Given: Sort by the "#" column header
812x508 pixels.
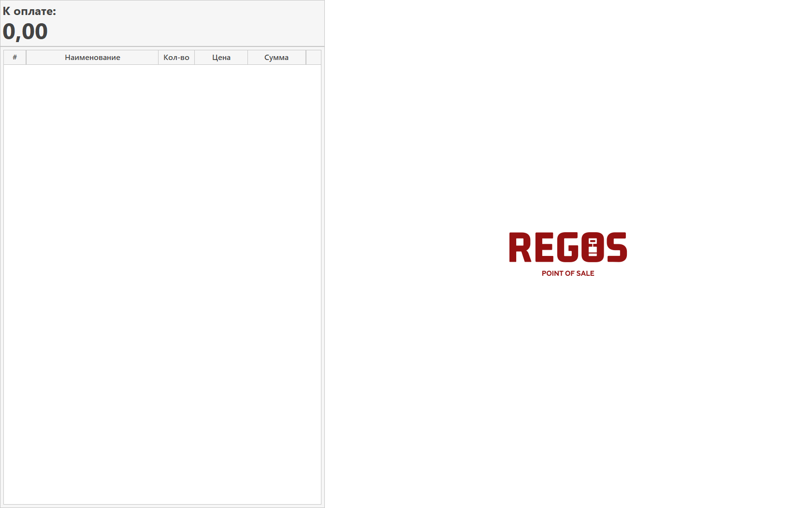Looking at the screenshot, I should pyautogui.click(x=14, y=58).
